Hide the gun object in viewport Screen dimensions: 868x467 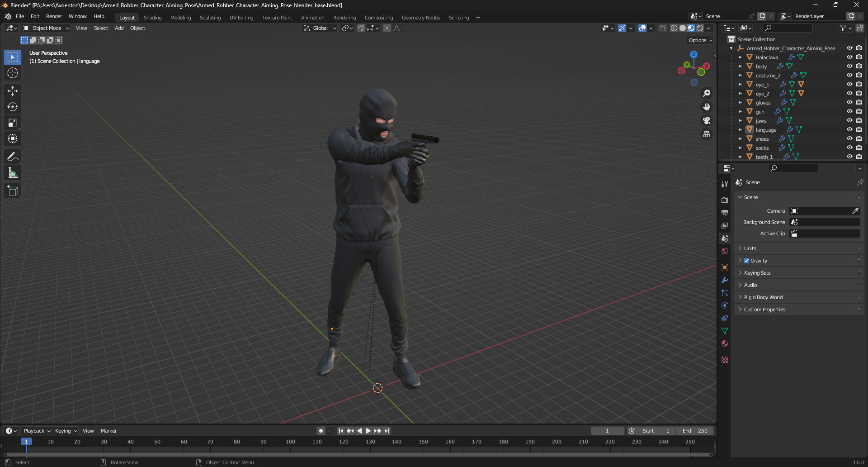tap(849, 111)
